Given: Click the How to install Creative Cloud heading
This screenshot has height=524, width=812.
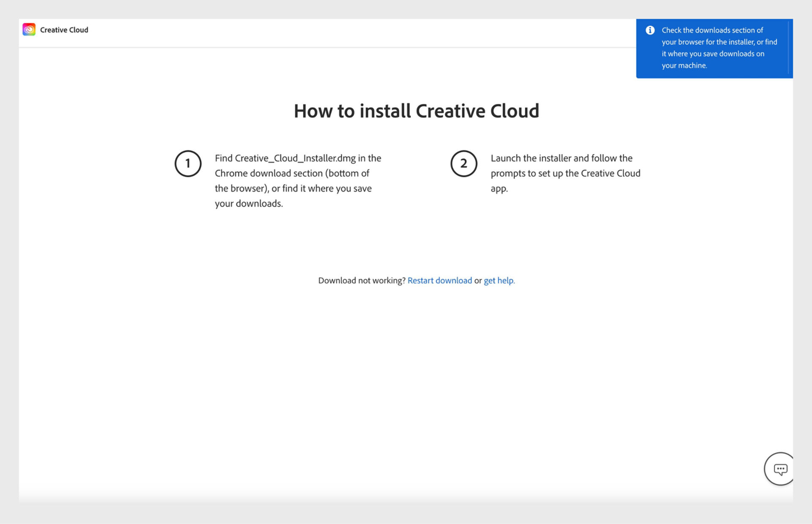Looking at the screenshot, I should [x=416, y=111].
